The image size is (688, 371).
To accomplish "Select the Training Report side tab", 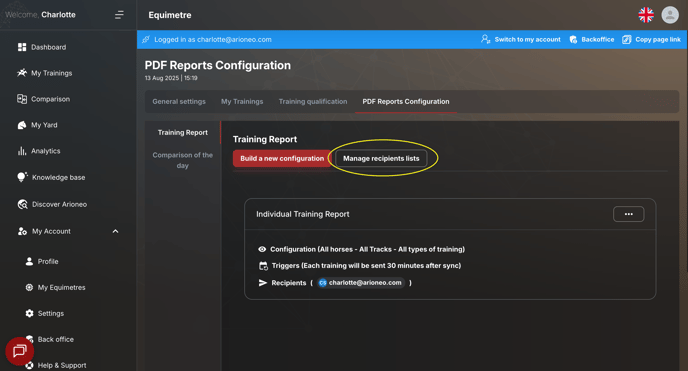I will point(183,132).
